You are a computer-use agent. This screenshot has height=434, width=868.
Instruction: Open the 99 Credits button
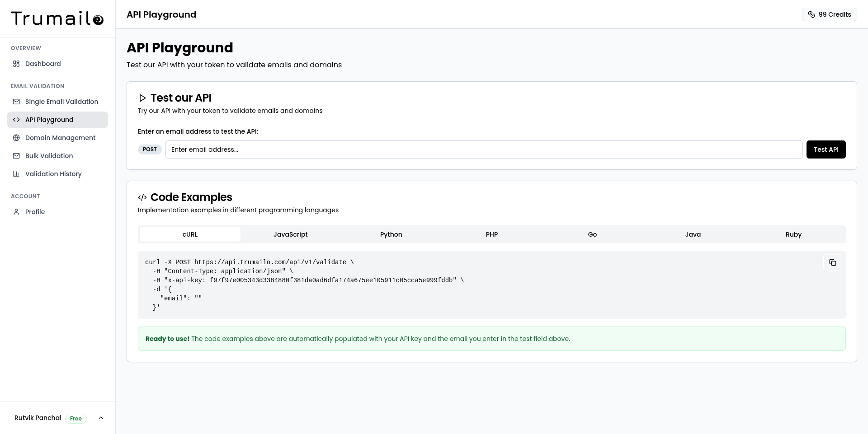point(830,14)
